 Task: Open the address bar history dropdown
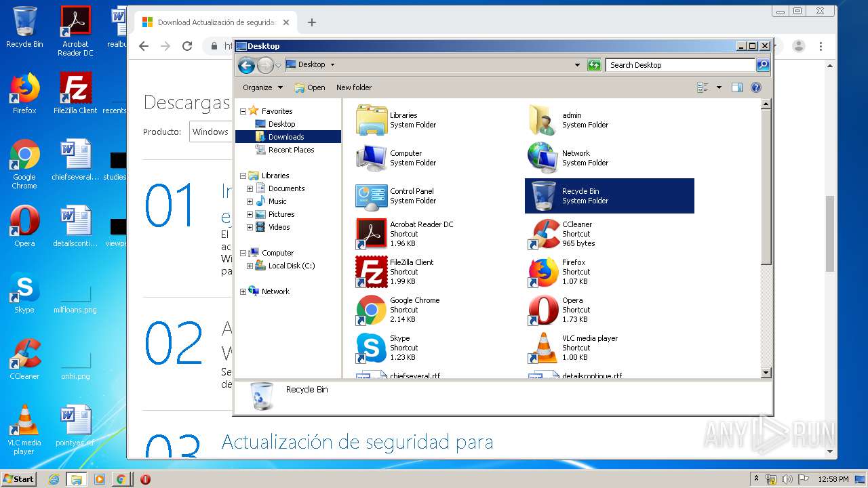point(577,65)
